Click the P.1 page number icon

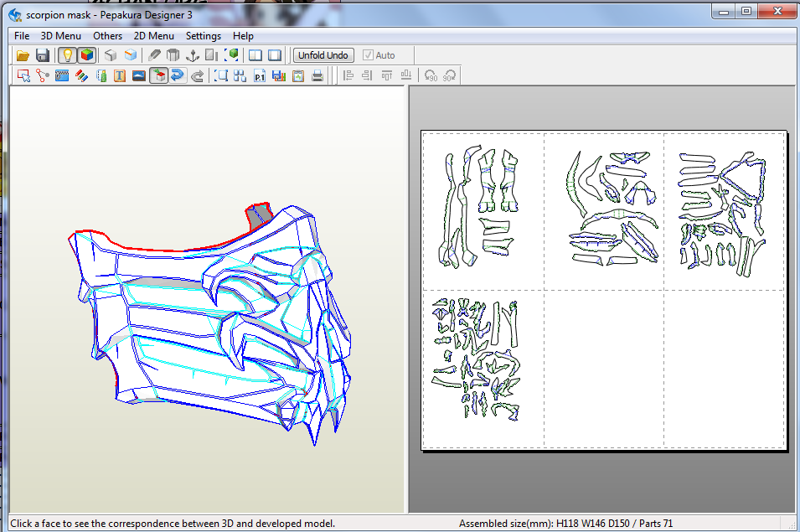coord(260,76)
